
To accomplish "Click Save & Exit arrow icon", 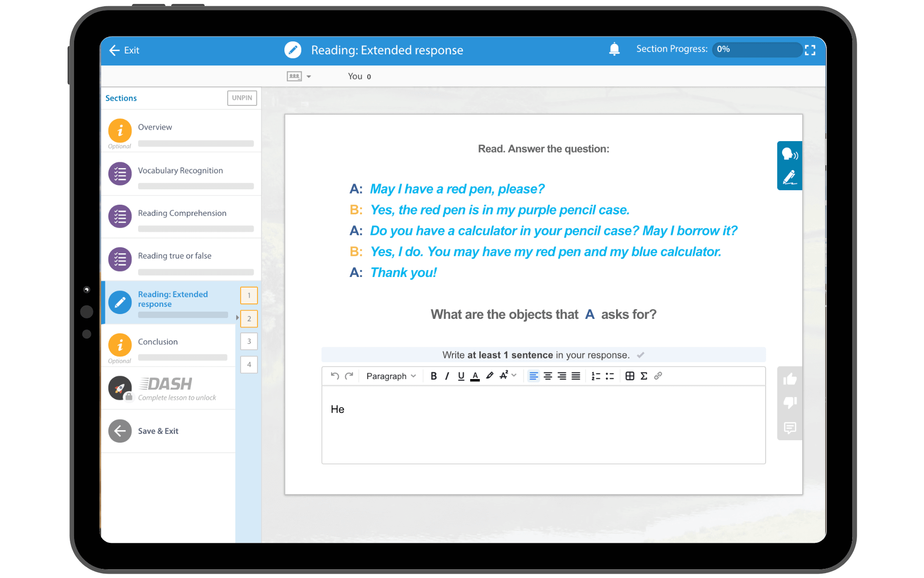I will [120, 431].
